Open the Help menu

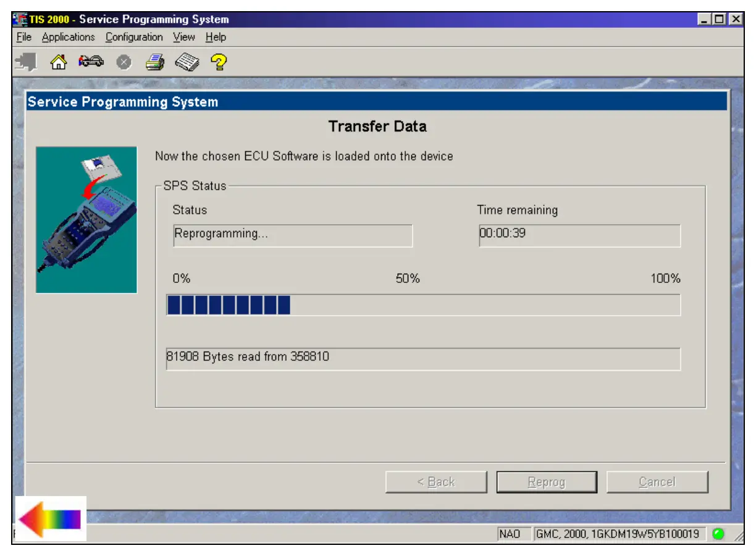tap(216, 37)
